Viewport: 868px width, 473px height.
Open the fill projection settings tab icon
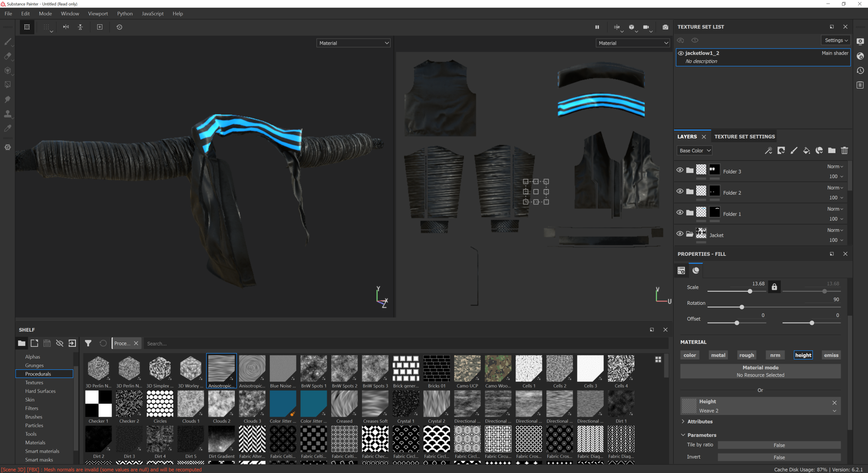[x=681, y=271]
